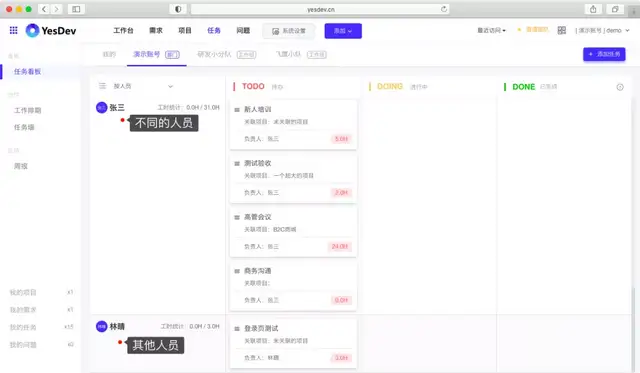This screenshot has width=640, height=373.
Task: Click the 5.0H hours badge
Action: tap(341, 139)
